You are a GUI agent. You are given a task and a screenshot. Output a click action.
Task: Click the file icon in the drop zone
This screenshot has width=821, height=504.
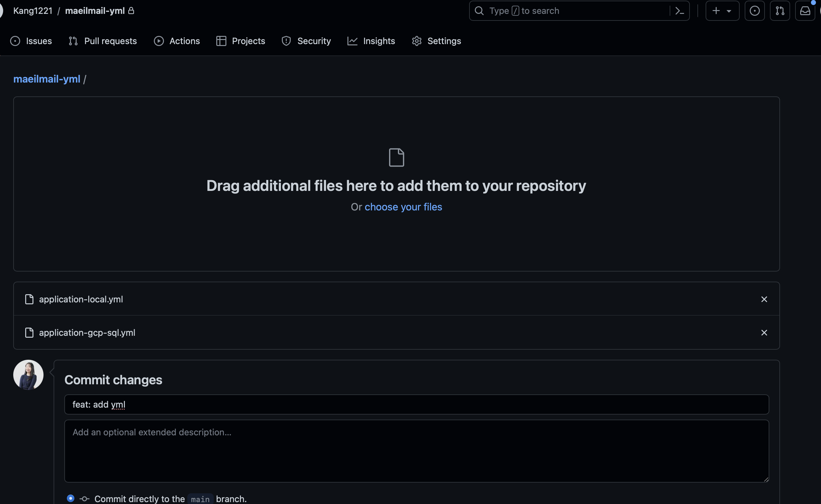click(396, 157)
